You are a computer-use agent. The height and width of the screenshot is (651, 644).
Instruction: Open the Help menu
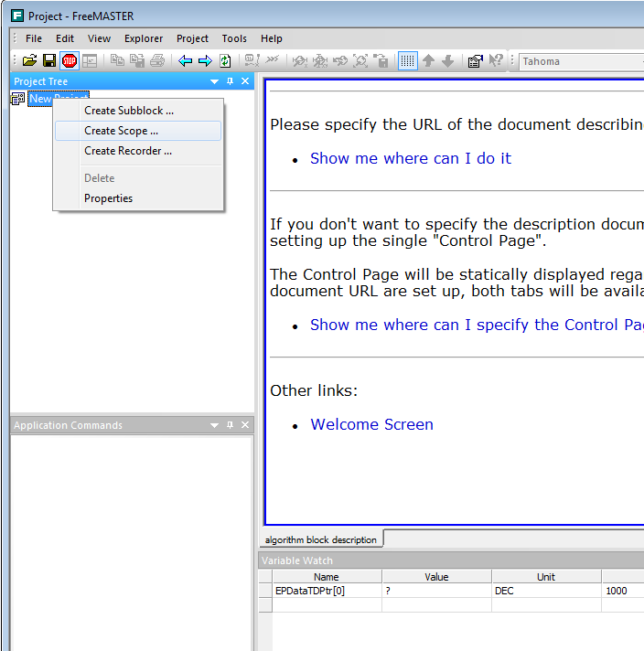[x=272, y=38]
